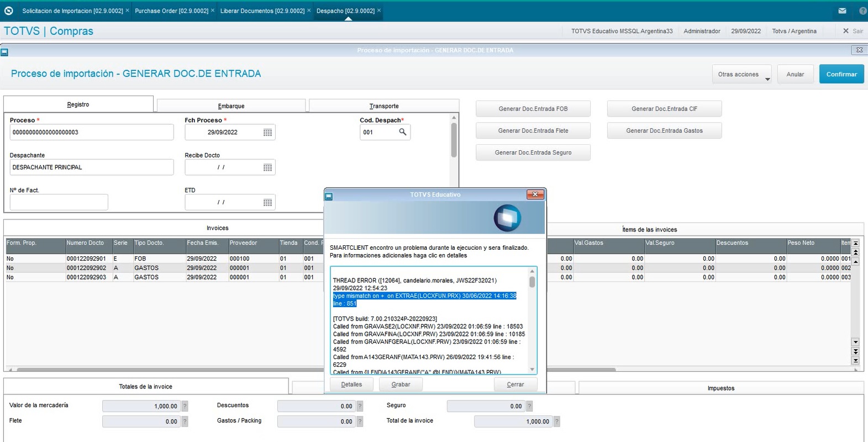This screenshot has width=868, height=442.
Task: Switch to Purchase Order tab
Action: 171,10
